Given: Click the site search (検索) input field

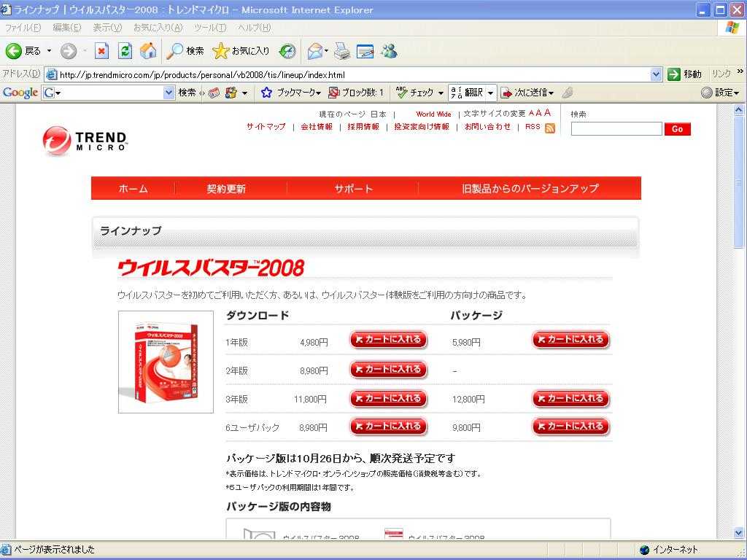Looking at the screenshot, I should click(616, 128).
